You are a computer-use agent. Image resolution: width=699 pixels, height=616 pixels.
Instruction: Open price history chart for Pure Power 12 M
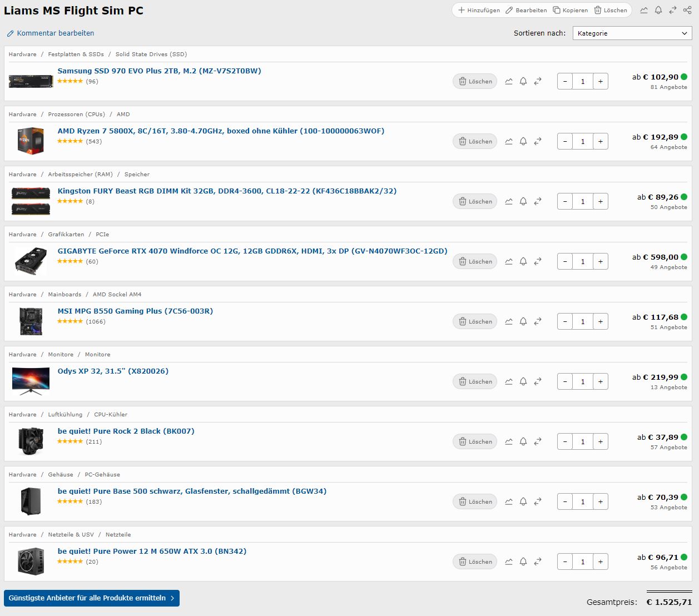(509, 562)
